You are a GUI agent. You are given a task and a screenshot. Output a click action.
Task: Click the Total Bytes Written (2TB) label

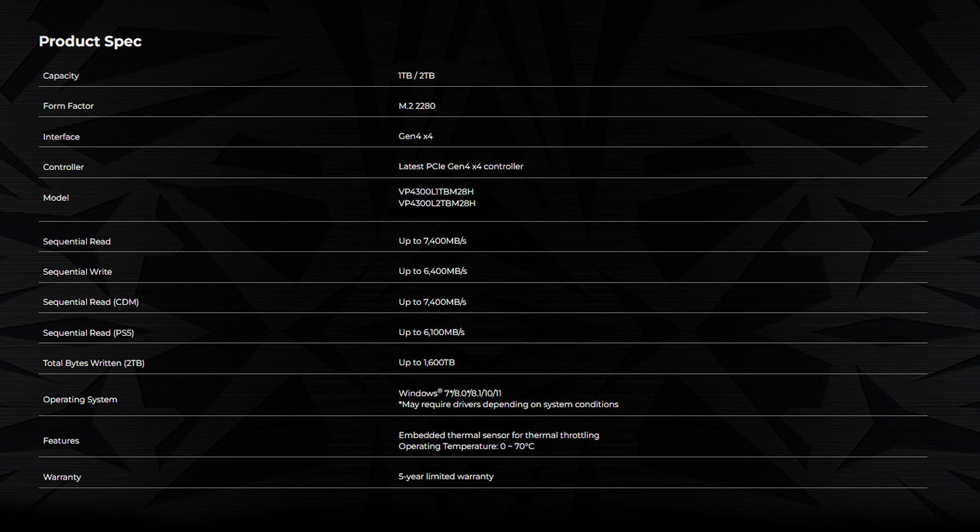click(x=94, y=363)
